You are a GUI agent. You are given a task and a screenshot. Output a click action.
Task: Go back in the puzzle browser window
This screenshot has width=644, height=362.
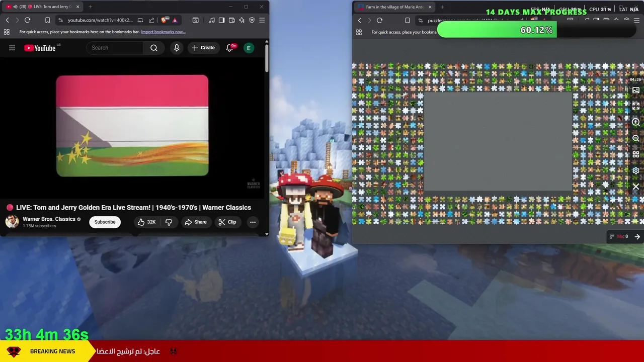[359, 21]
